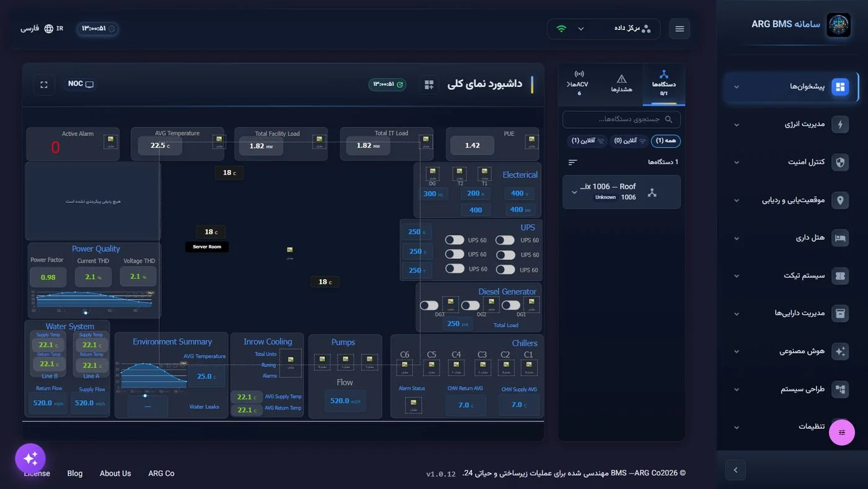This screenshot has height=489, width=868.
Task: Click the sort list icon above the device list
Action: [572, 162]
